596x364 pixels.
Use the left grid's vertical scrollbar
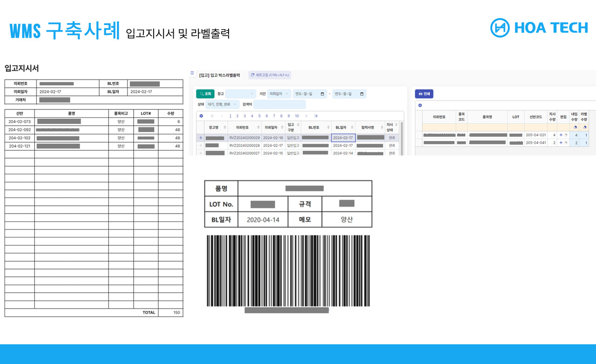pyautogui.click(x=402, y=138)
